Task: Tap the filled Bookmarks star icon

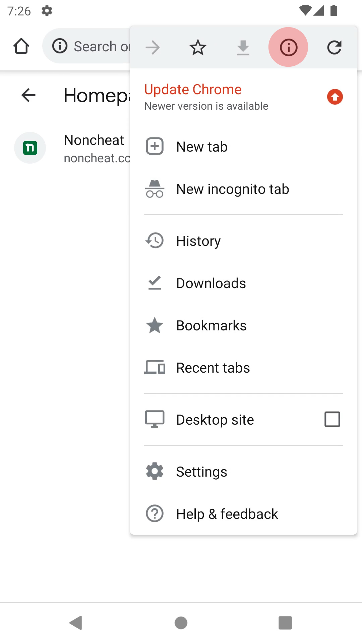Action: click(x=155, y=325)
